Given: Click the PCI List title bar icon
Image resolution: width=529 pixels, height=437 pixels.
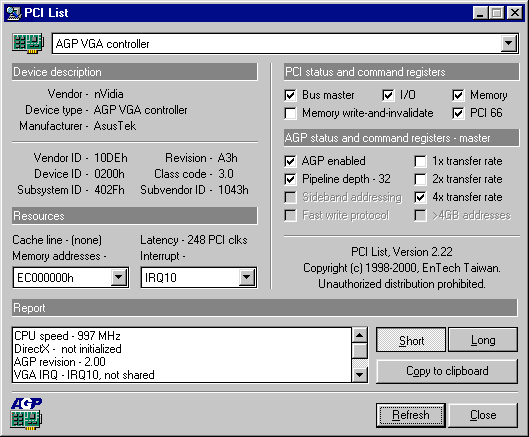Looking at the screenshot, I should coord(14,13).
